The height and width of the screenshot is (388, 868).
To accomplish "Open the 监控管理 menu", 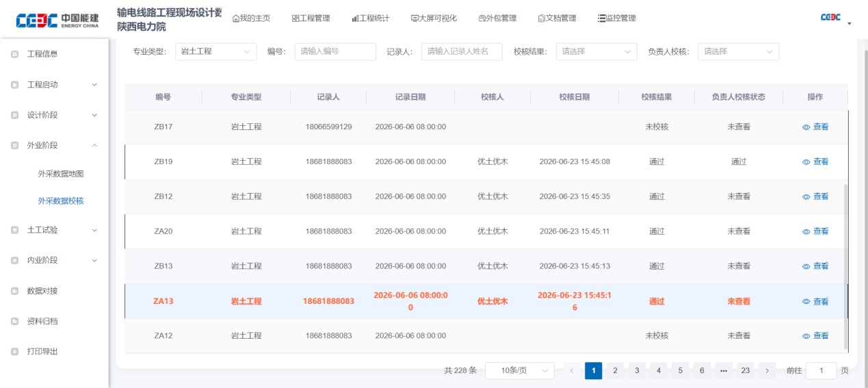I will [x=616, y=18].
